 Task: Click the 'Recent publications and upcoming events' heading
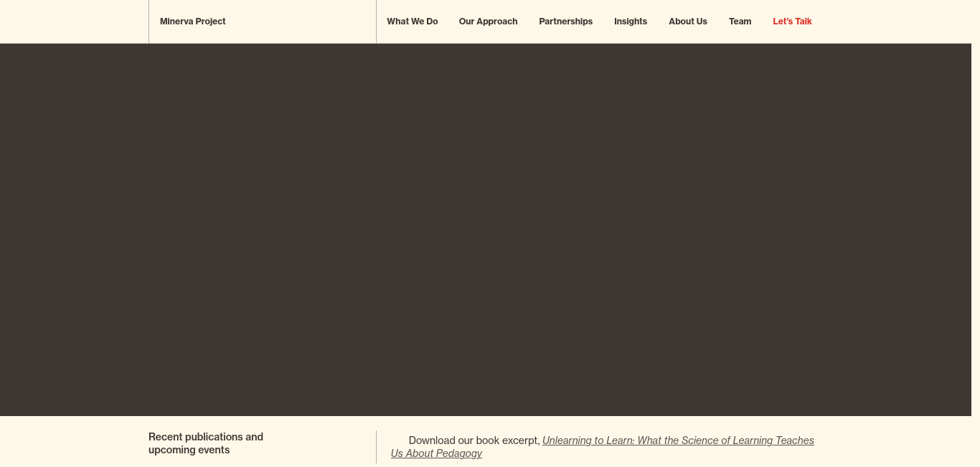point(206,443)
